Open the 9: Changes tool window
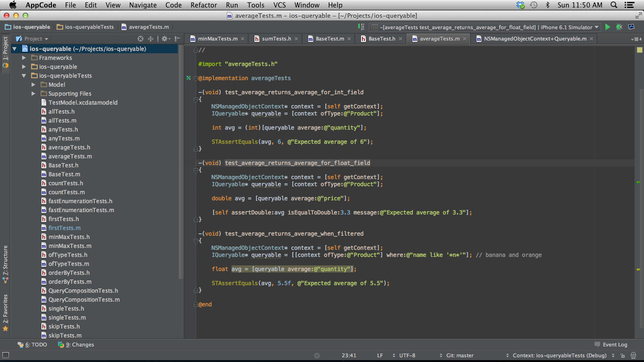Image resolution: width=644 pixels, height=362 pixels. tap(76, 345)
